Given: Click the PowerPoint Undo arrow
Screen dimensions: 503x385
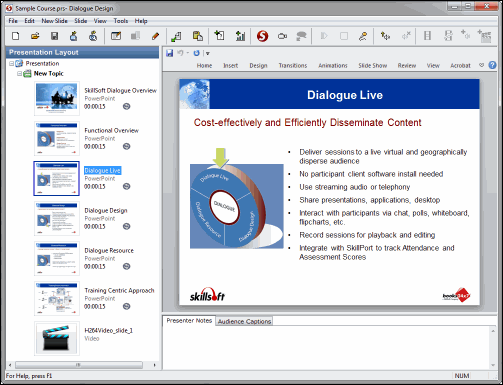Looking at the screenshot, I should click(x=180, y=53).
